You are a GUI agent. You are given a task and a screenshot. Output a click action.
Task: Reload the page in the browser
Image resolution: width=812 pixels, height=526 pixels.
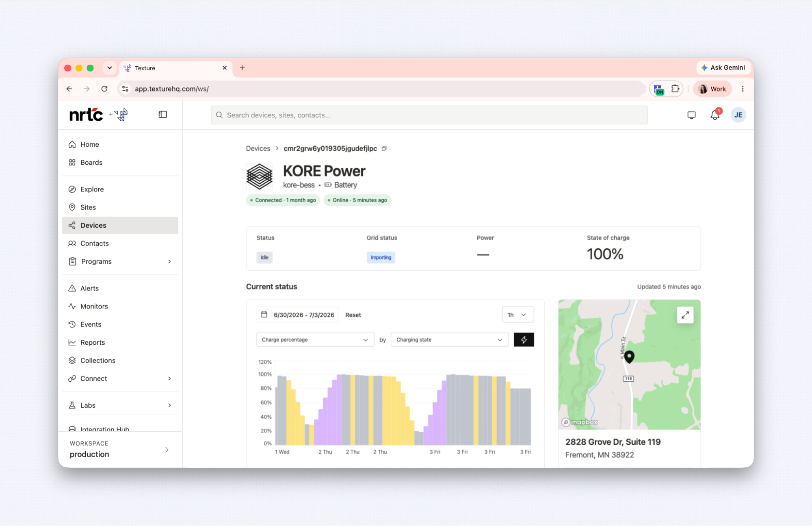(104, 89)
